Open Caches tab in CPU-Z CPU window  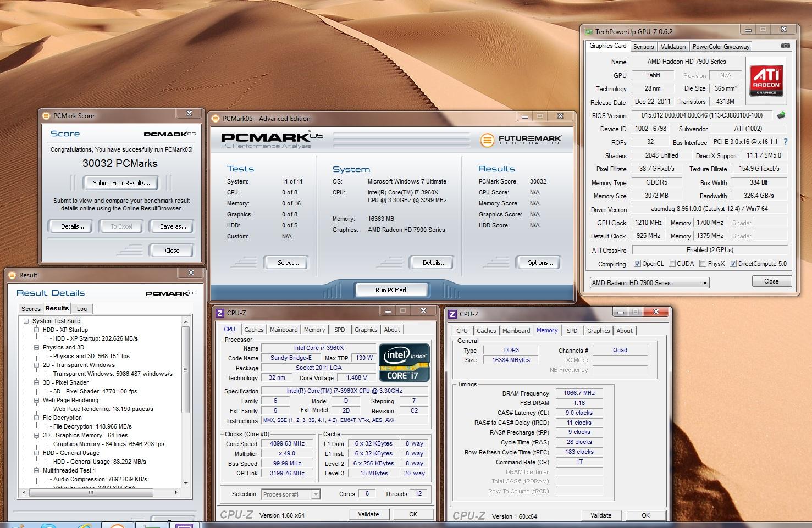[x=254, y=330]
